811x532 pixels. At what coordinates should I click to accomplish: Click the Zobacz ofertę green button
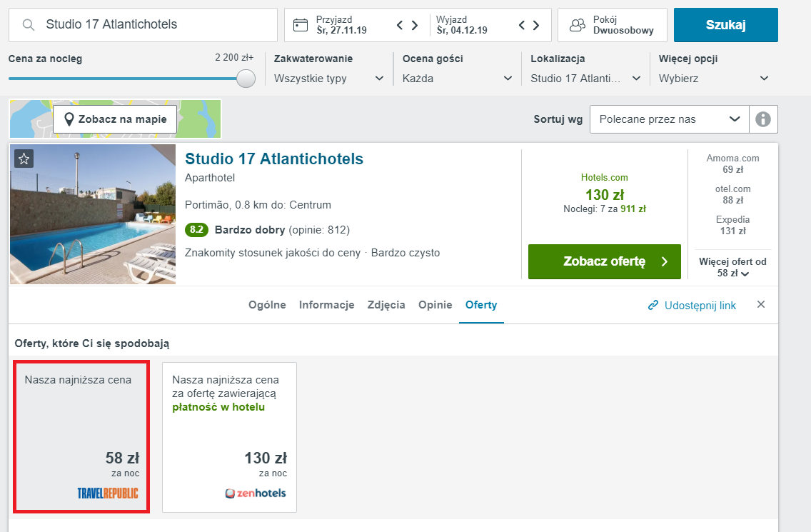(x=604, y=261)
